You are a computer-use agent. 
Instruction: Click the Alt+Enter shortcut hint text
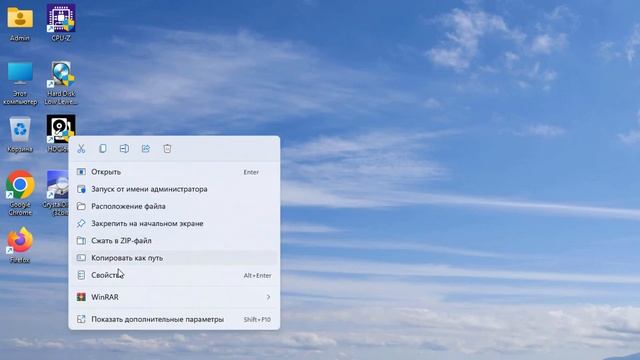pos(257,276)
